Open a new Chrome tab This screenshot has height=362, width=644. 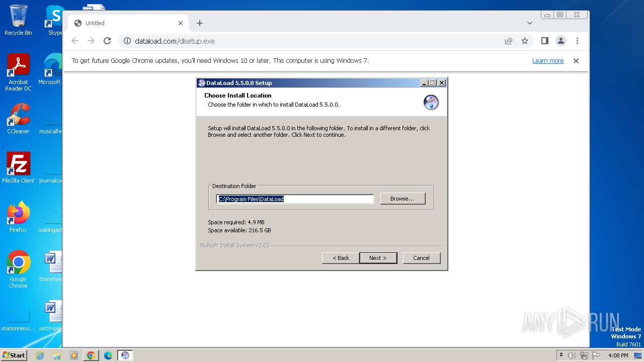tap(200, 23)
